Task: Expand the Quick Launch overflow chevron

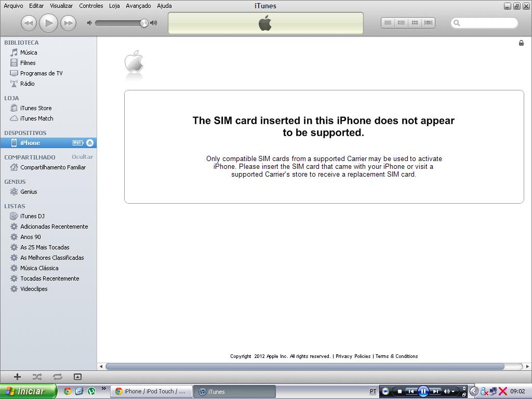Action: coord(103,389)
